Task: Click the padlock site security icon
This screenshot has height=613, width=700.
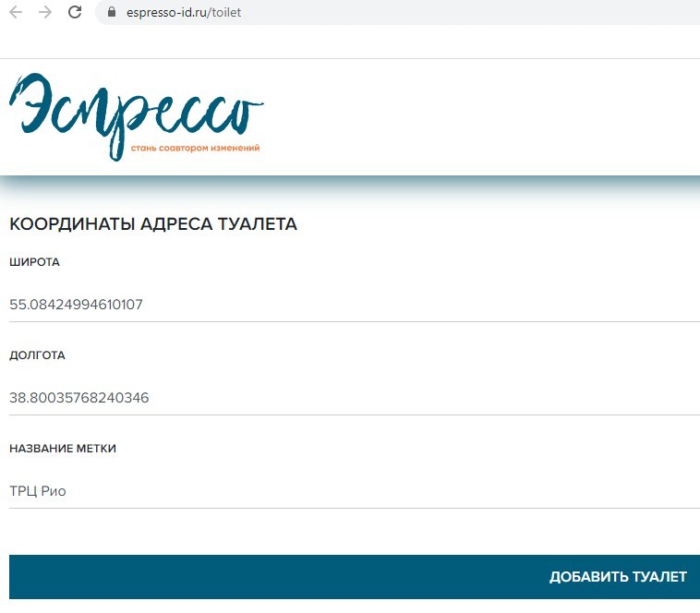Action: tap(112, 12)
